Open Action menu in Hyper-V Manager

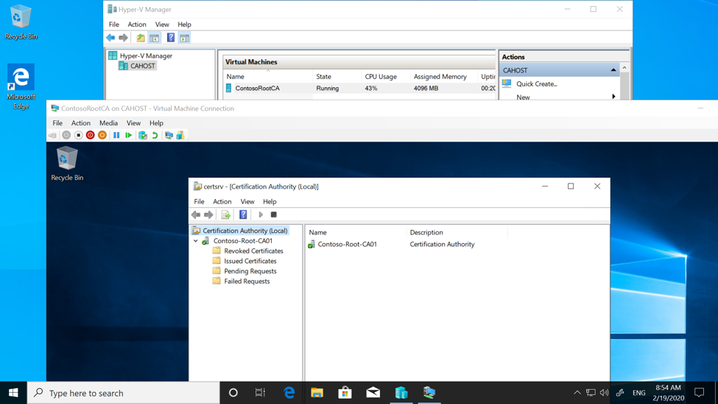137,24
